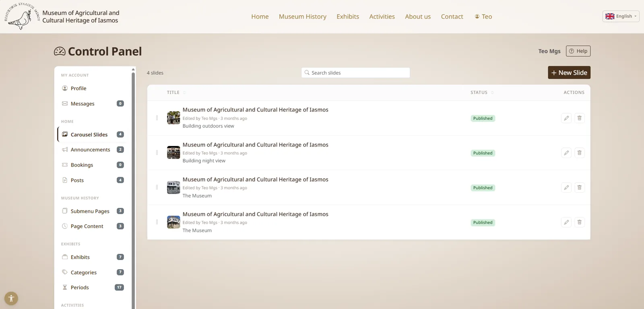The image size is (644, 309).
Task: Sort slides by the Title column arrow
Action: click(184, 93)
